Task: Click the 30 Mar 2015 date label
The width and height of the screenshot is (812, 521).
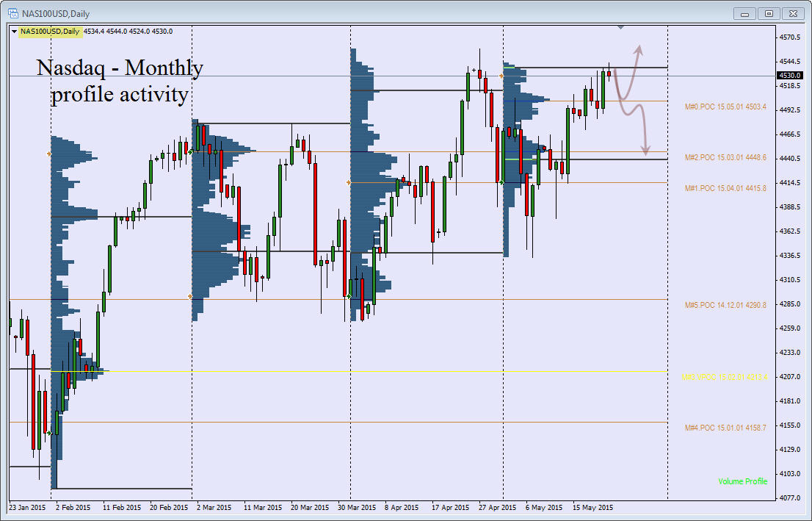Action: point(357,508)
